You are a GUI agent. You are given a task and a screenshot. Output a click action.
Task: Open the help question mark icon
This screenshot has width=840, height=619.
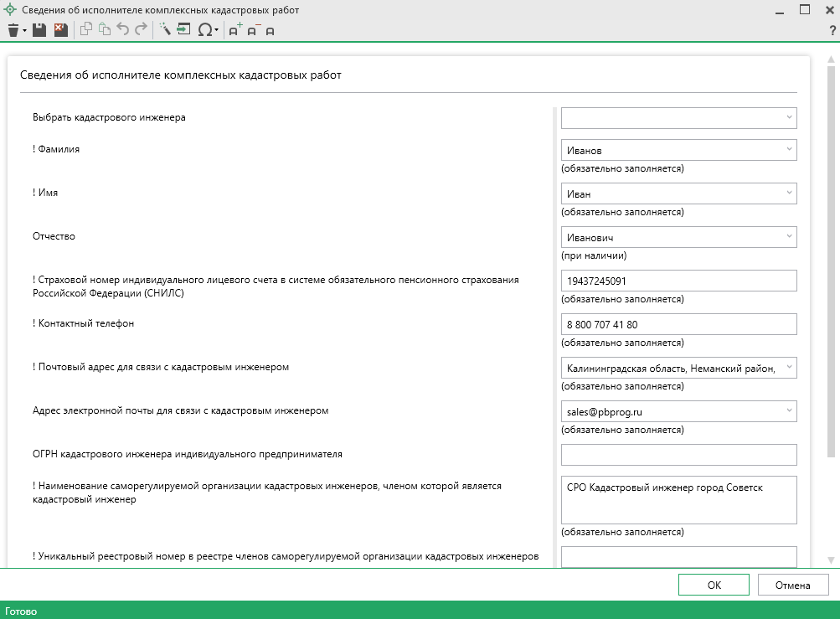(832, 31)
